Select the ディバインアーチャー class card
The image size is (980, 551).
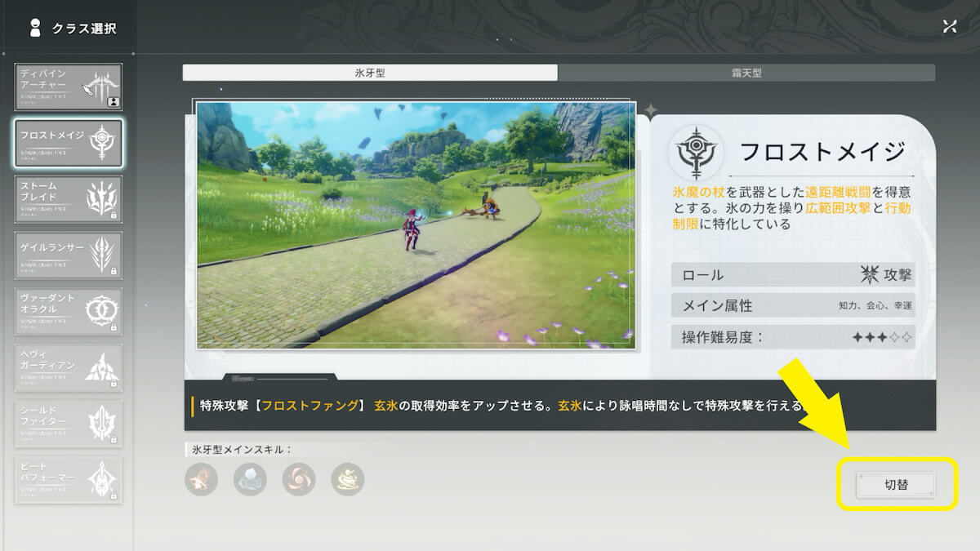click(69, 87)
